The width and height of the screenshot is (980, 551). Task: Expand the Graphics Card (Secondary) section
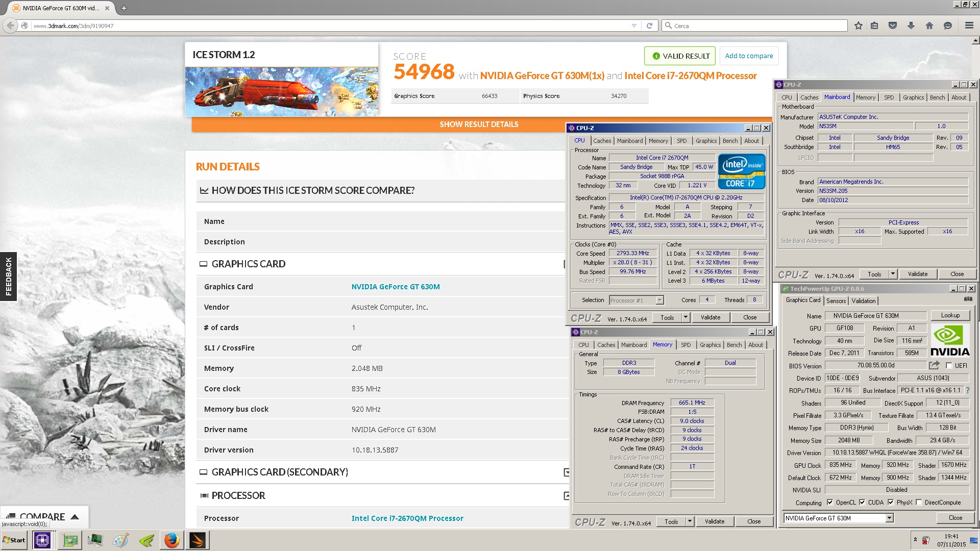(x=566, y=472)
